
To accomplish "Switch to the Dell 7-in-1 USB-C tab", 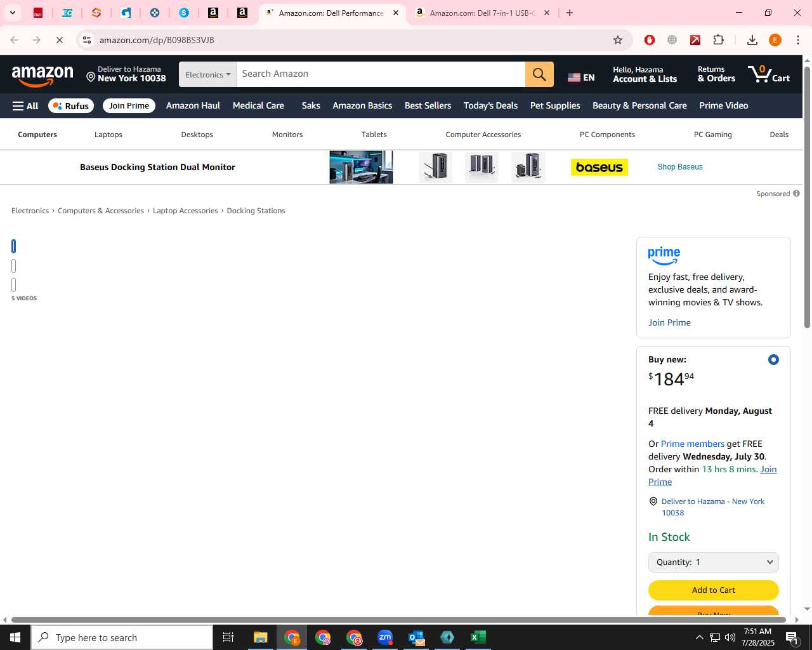I will (482, 13).
